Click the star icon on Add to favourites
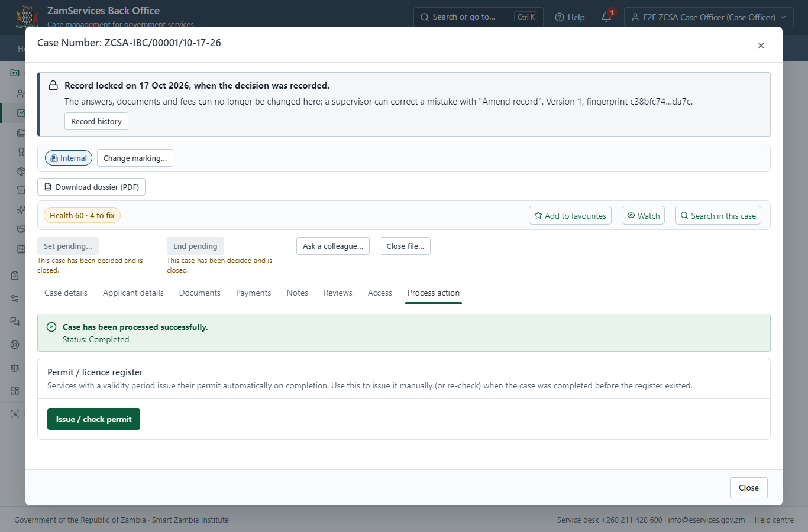Viewport: 808px width, 532px height. coord(538,216)
